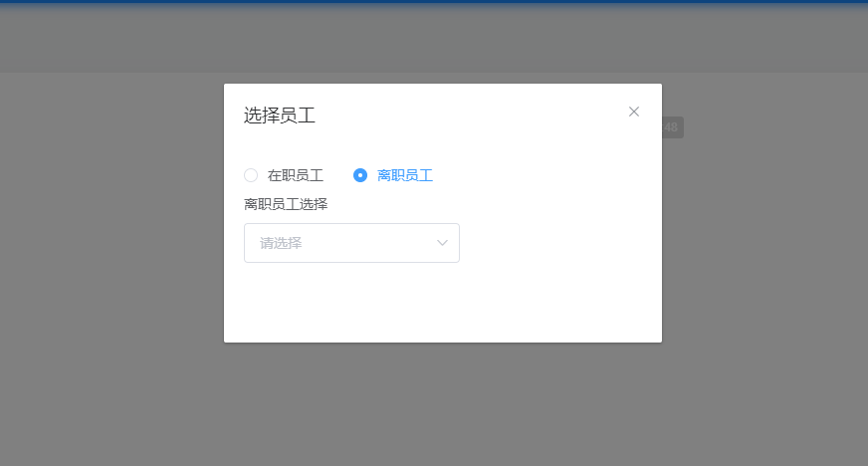This screenshot has width=868, height=466.
Task: Click the 离职员工选择 field label
Action: coord(286,204)
